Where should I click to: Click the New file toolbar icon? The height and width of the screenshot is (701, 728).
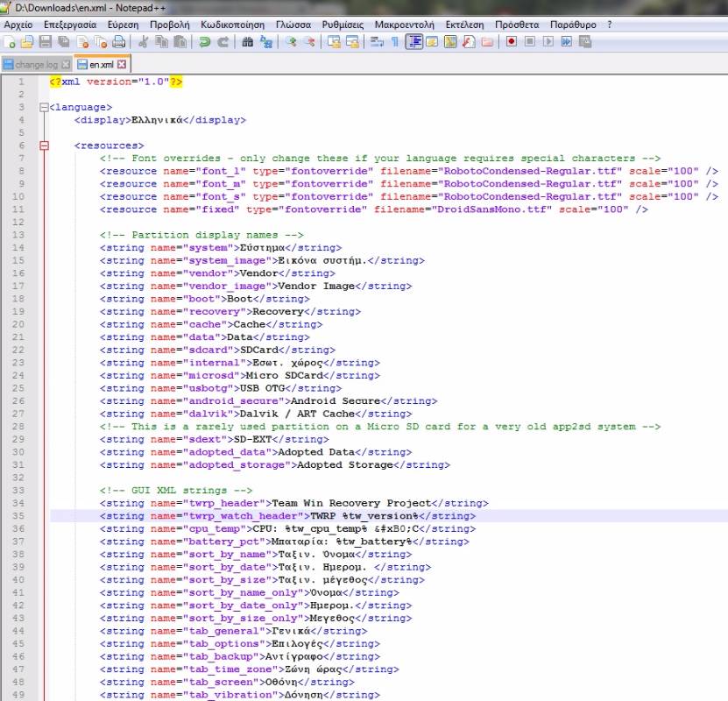pyautogui.click(x=10, y=42)
